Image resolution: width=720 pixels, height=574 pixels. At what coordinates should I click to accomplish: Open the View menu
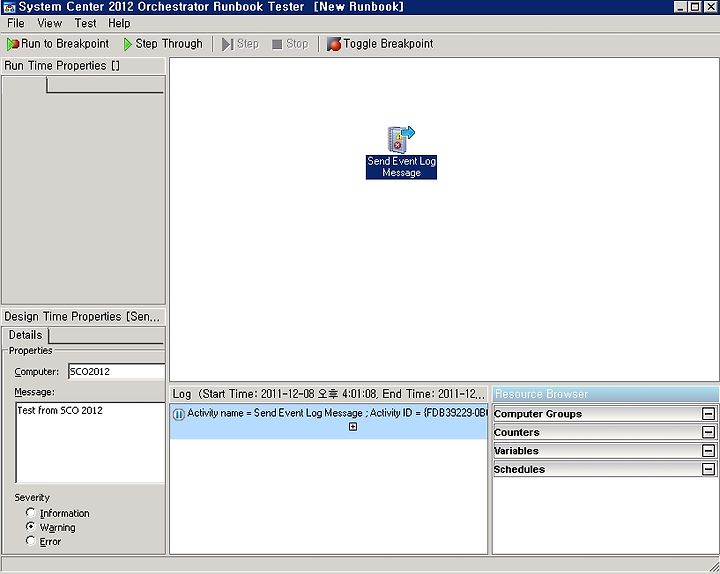(50, 23)
